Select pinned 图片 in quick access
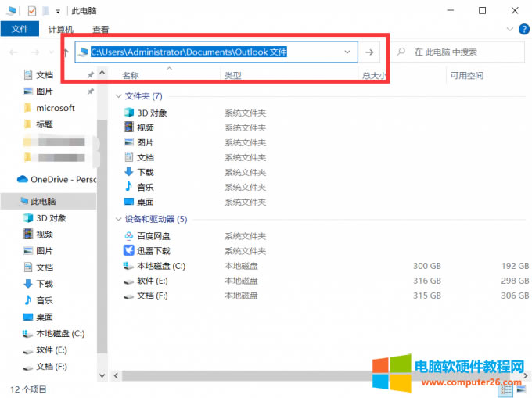 (45, 91)
